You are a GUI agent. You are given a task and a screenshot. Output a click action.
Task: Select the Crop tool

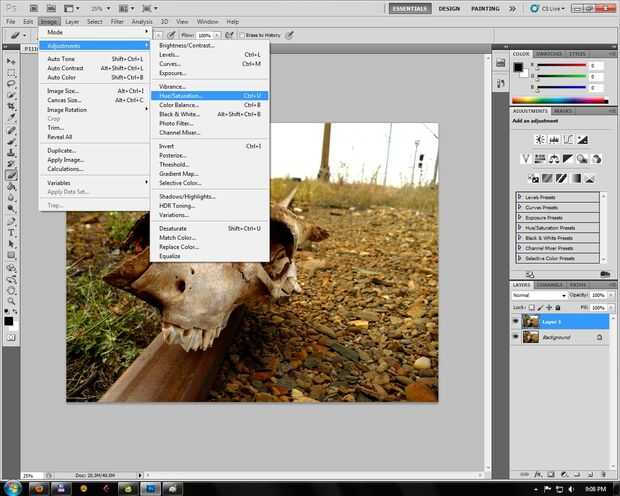pyautogui.click(x=11, y=107)
